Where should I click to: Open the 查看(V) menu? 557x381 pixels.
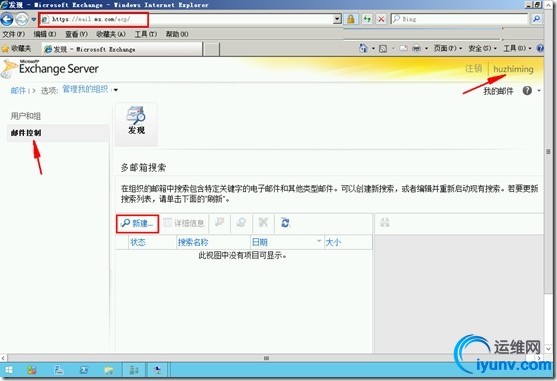[76, 34]
